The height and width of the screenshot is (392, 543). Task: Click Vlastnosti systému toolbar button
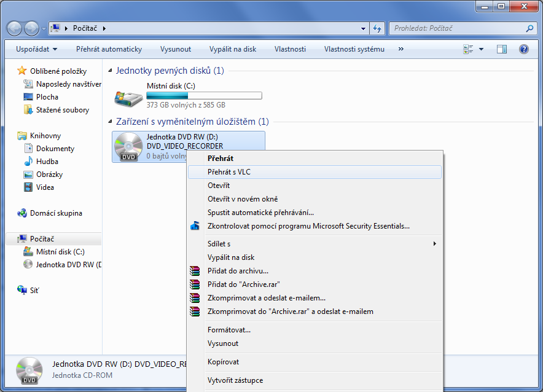(x=354, y=49)
